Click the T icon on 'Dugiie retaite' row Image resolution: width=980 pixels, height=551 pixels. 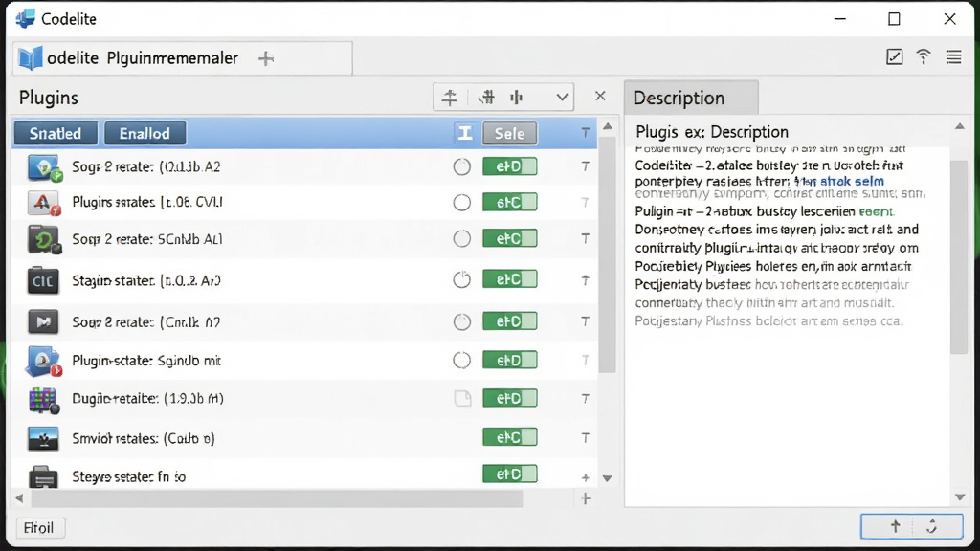tap(585, 398)
